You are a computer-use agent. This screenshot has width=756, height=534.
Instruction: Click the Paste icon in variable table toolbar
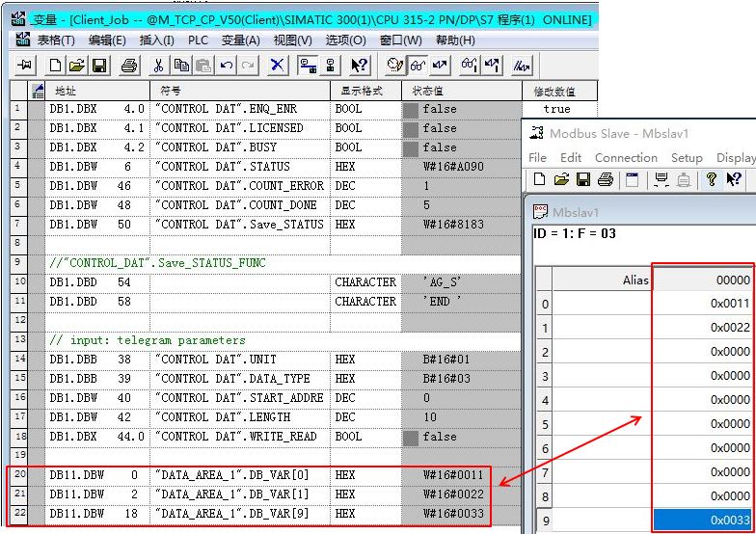tap(202, 66)
